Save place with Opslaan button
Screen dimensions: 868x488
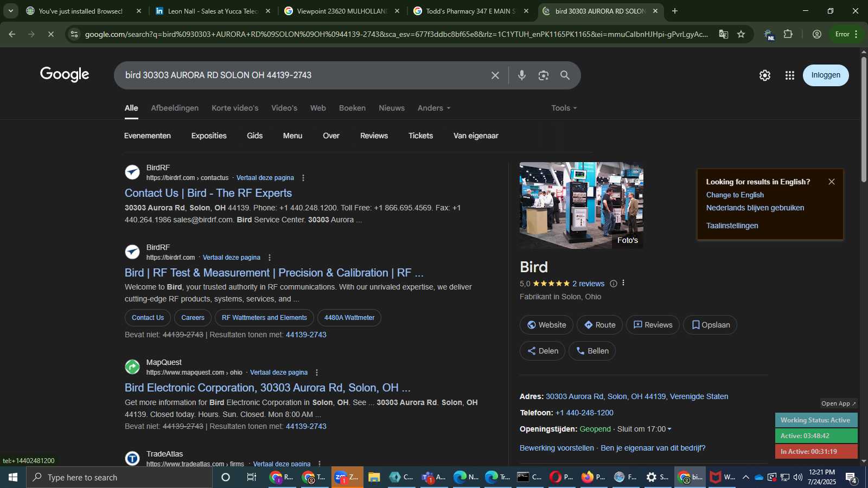(x=710, y=325)
